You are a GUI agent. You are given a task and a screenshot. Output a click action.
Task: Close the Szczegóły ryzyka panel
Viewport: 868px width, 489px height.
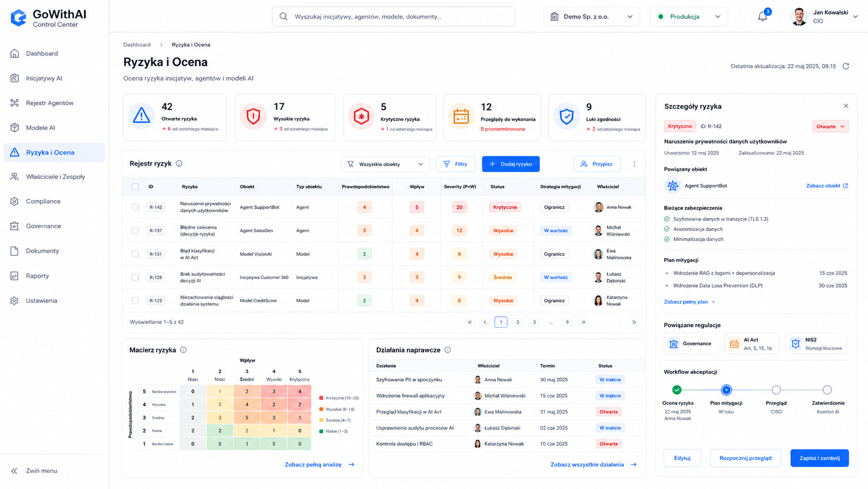[846, 106]
